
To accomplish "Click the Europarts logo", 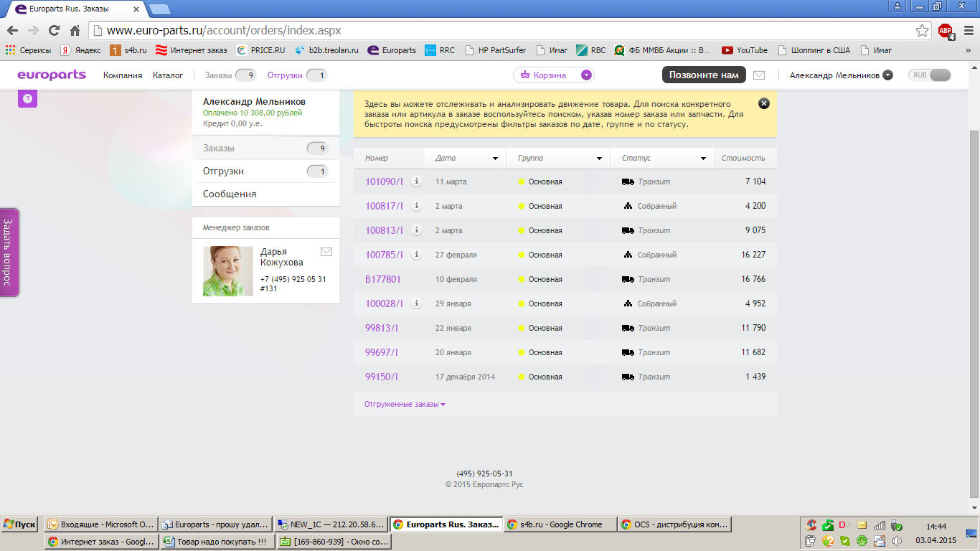I will (52, 75).
